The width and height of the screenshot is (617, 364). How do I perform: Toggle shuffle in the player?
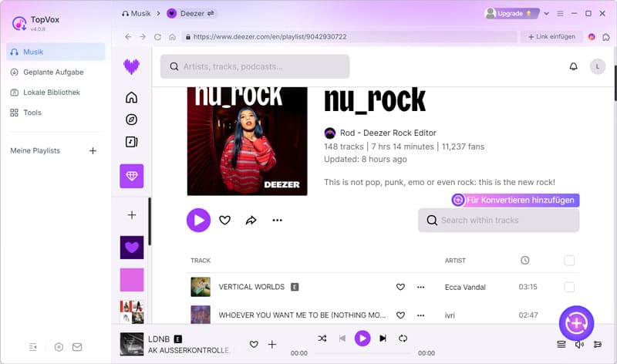coord(322,338)
